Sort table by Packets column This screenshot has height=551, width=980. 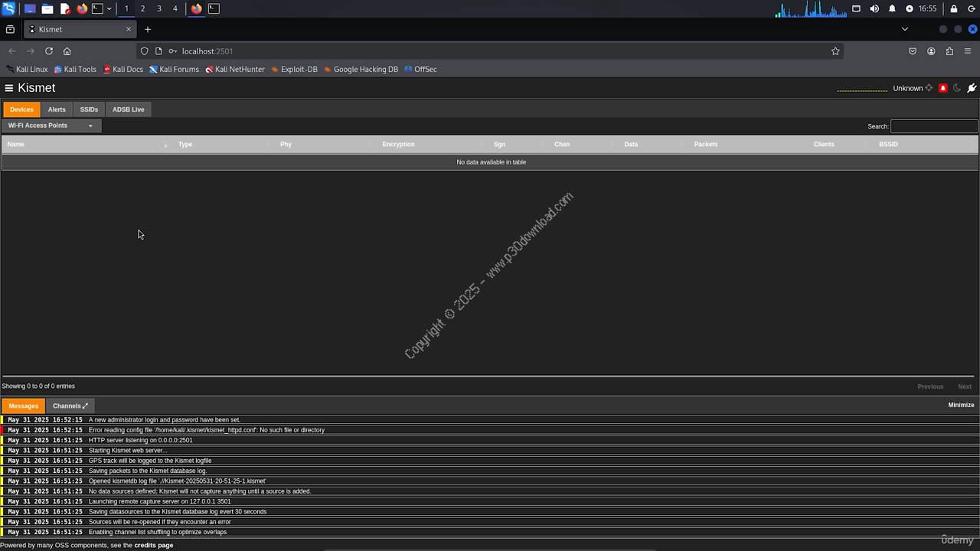point(749,144)
